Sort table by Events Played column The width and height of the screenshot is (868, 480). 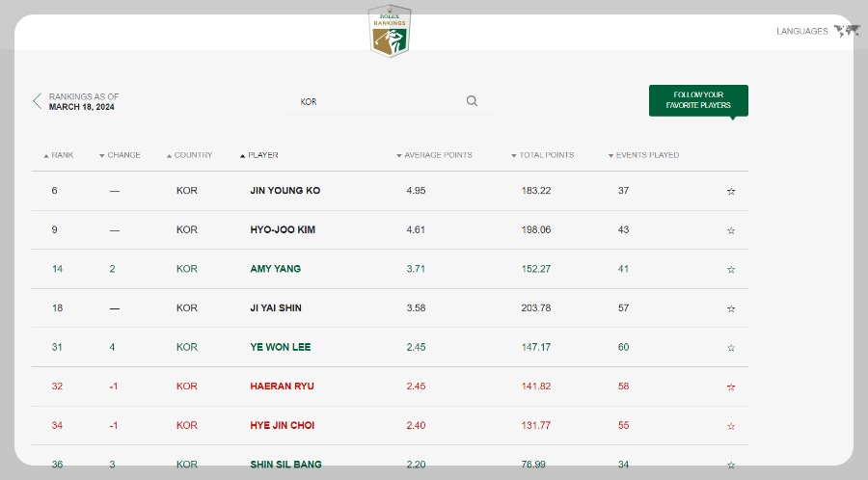(x=644, y=155)
